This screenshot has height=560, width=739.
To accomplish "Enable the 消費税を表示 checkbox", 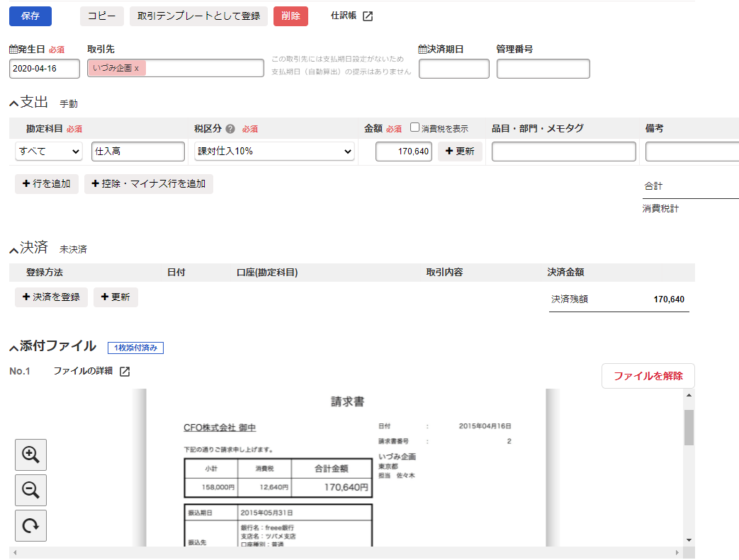I will click(415, 127).
